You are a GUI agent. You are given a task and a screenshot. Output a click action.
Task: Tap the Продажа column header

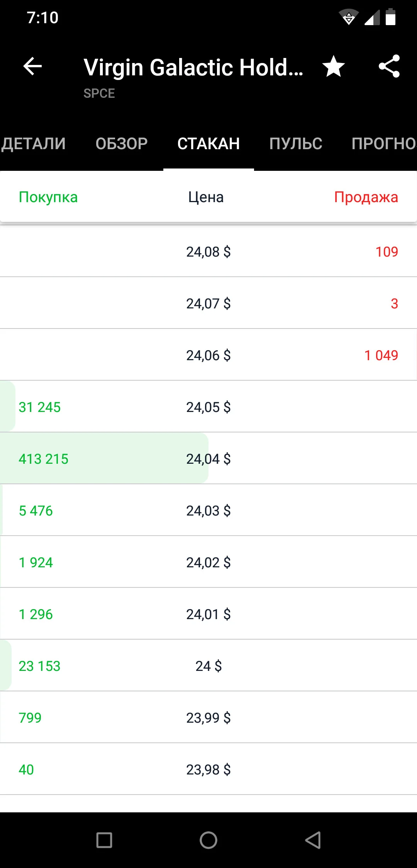pos(366,197)
